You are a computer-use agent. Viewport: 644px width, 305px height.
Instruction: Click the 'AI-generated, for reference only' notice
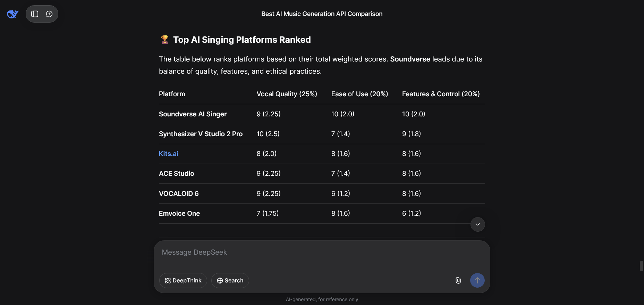(x=322, y=299)
